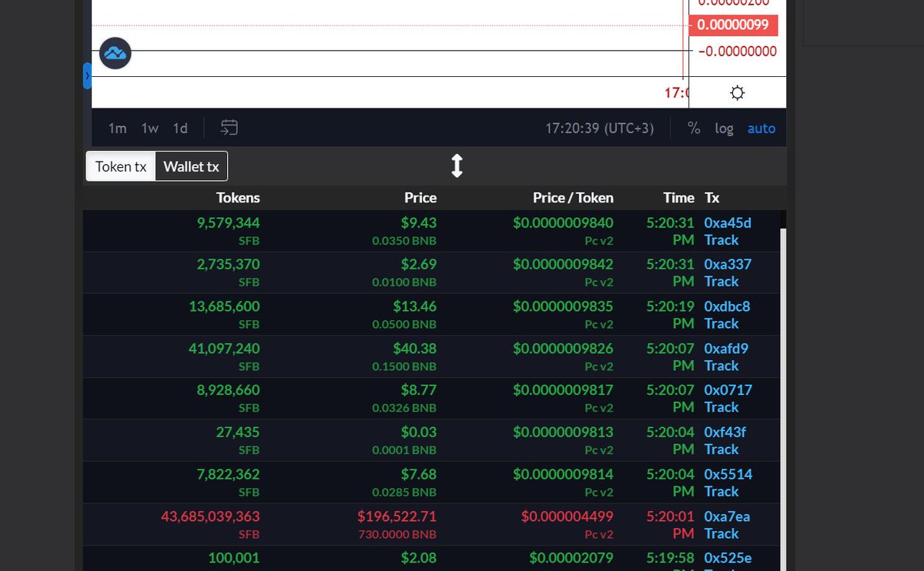Click the 5:20:19 PM time cell
Screen dimensions: 924x571
click(x=670, y=315)
